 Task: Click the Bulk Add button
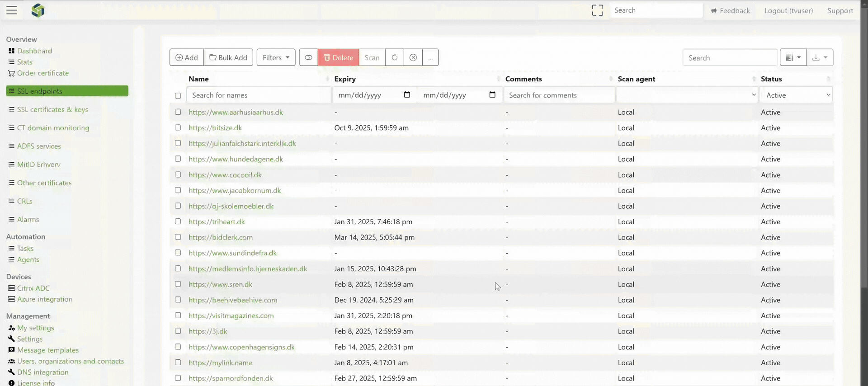click(x=228, y=57)
